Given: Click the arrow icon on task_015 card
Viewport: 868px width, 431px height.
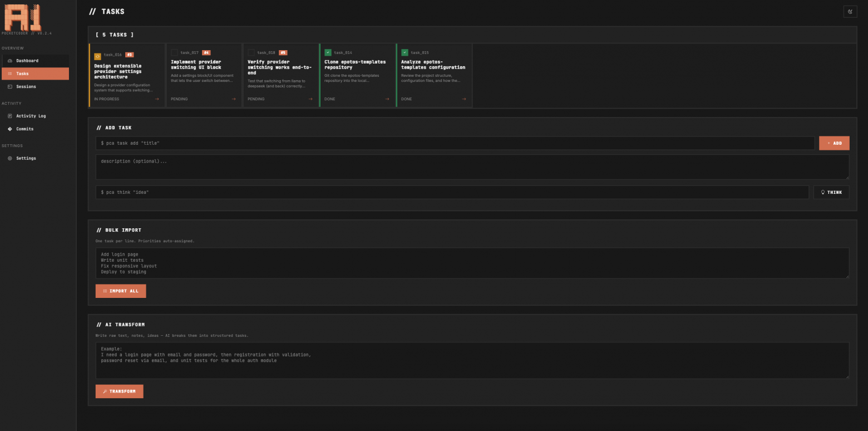Looking at the screenshot, I should 464,99.
